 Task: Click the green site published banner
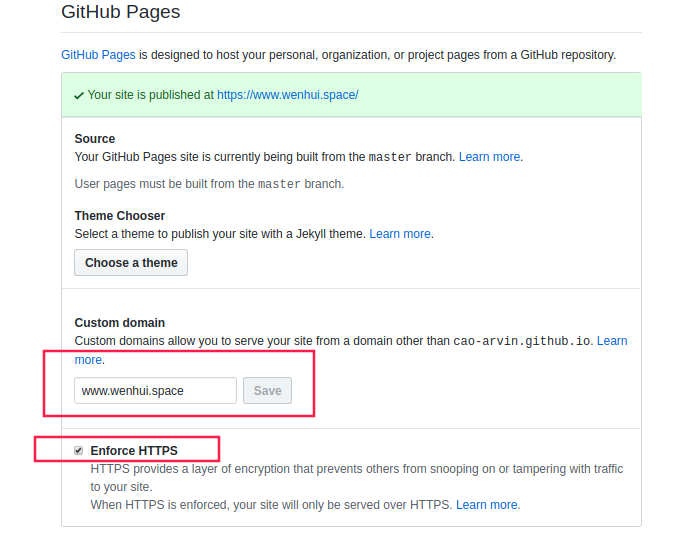coord(351,95)
